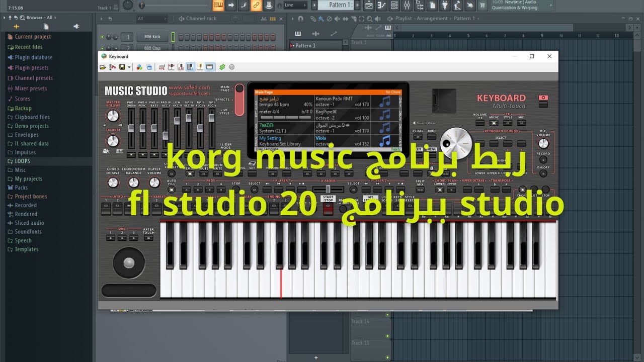Click the hat icon in FL Studio toolbar
Viewport: 644px width, 362px height.
coord(269,5)
